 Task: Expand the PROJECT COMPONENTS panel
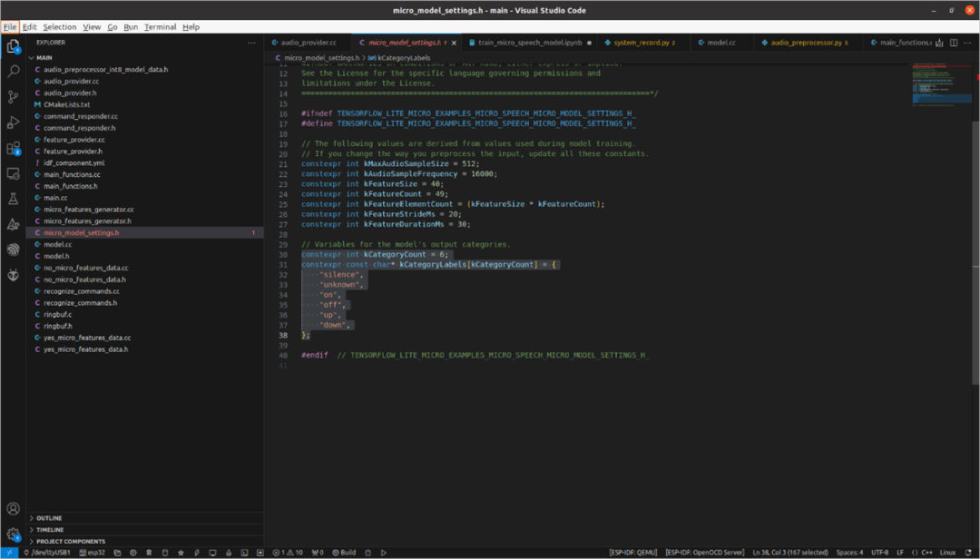70,542
